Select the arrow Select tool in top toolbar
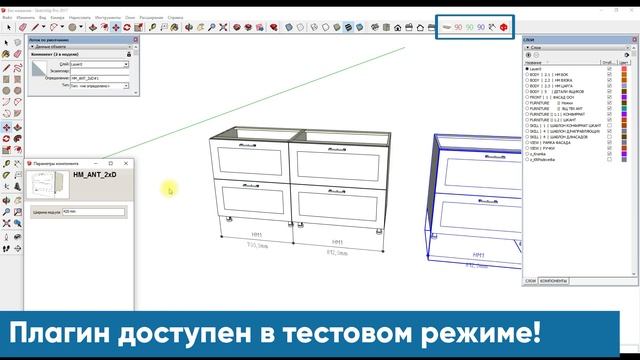The width and height of the screenshot is (640, 360). click(x=9, y=27)
